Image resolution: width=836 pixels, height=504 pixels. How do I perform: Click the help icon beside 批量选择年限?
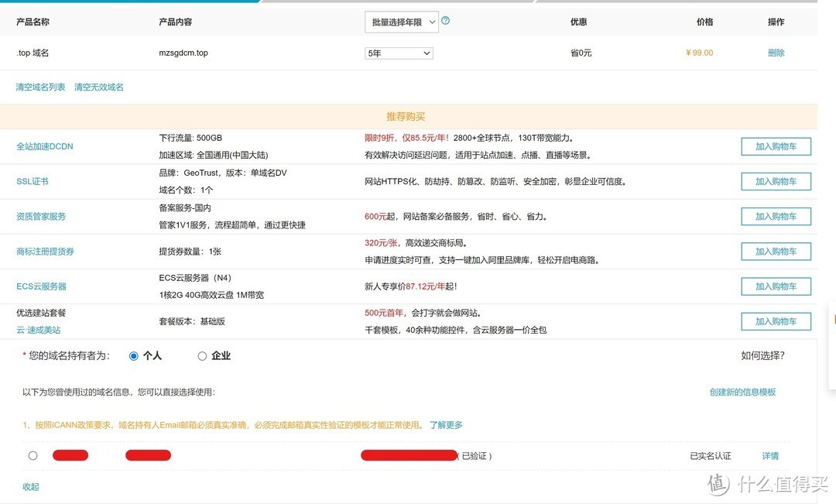pos(446,22)
